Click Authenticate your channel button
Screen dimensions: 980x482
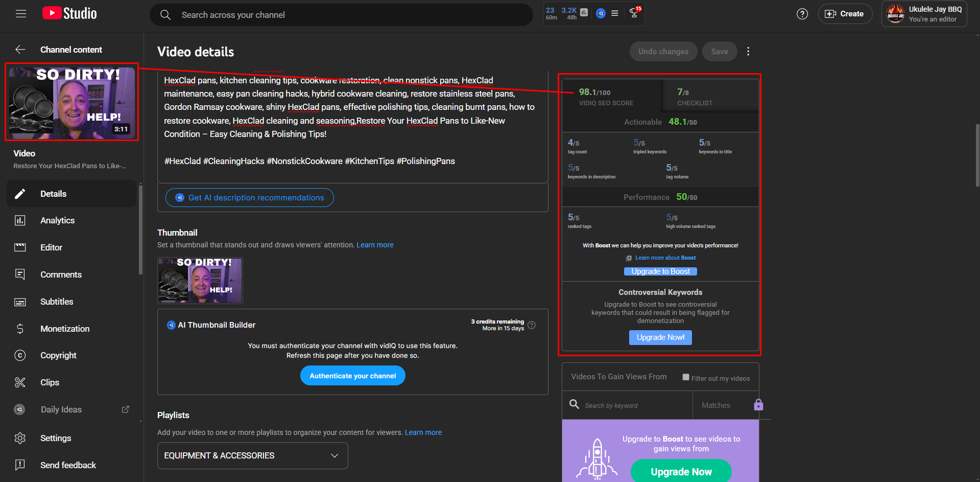coord(353,376)
